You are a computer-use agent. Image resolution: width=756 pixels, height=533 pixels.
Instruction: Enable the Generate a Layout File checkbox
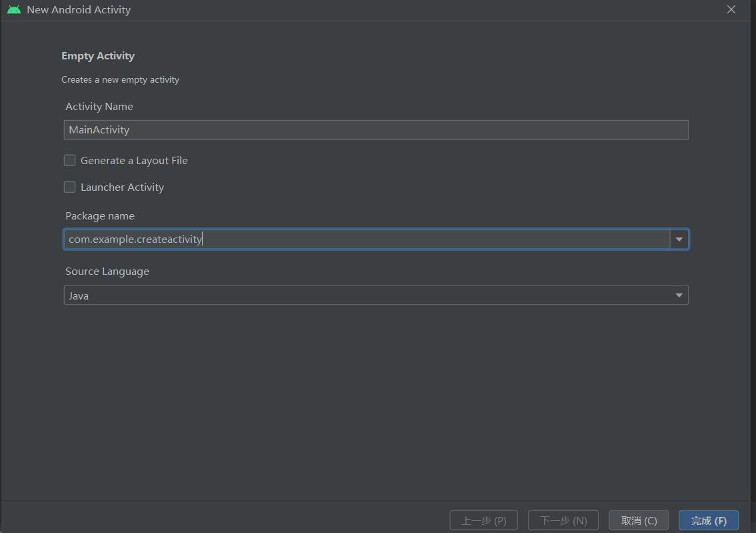[x=69, y=160]
